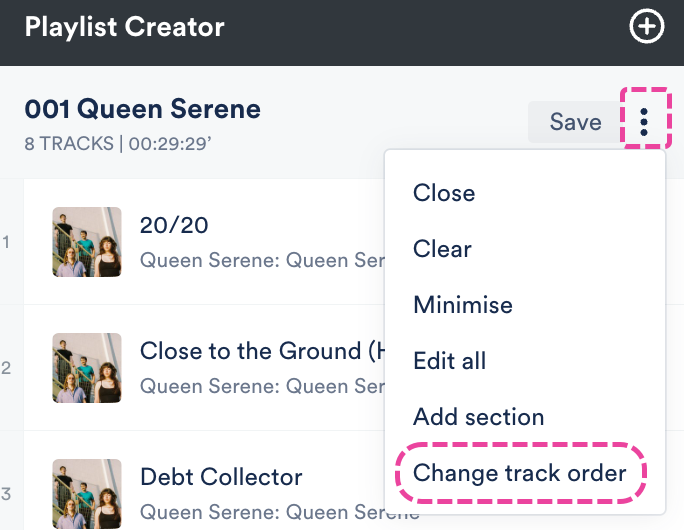Open the Debt Collector track title

pos(221,477)
